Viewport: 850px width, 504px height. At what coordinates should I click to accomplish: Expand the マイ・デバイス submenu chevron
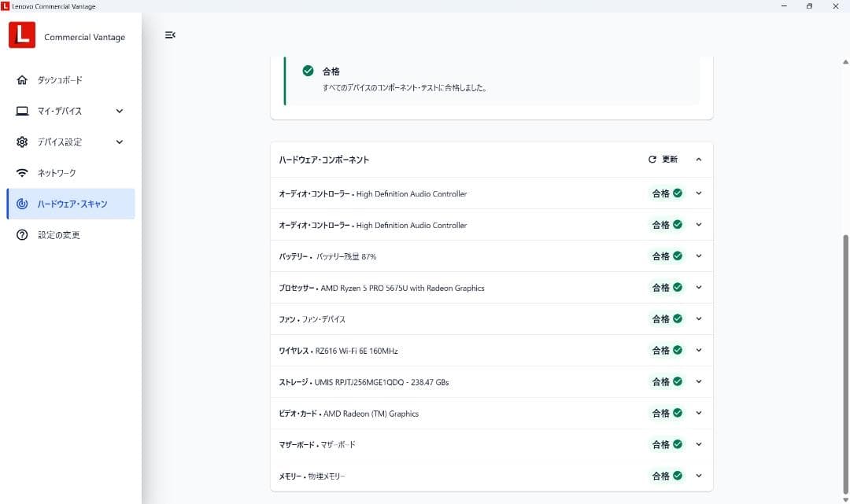coord(120,111)
